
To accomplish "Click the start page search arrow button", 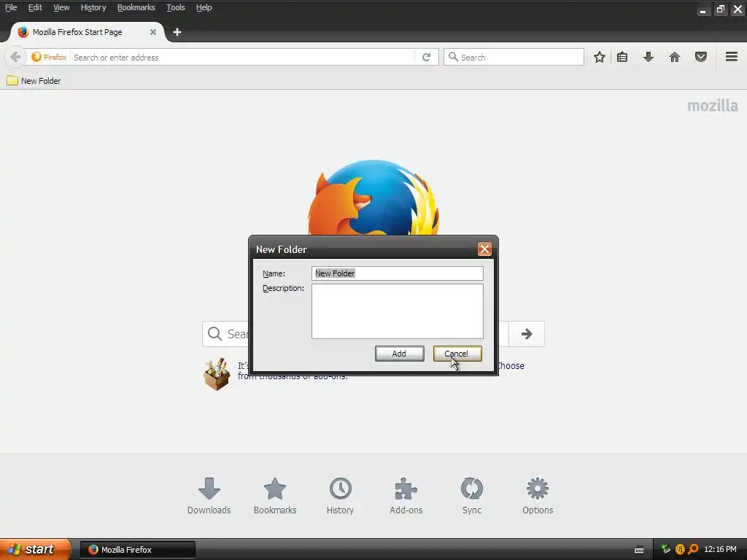I will click(527, 334).
